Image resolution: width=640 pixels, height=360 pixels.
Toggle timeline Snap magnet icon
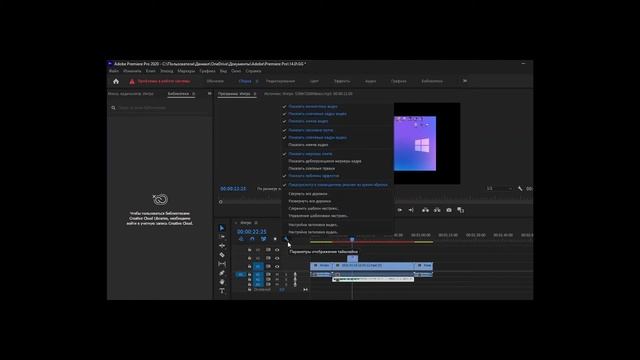pyautogui.click(x=252, y=239)
